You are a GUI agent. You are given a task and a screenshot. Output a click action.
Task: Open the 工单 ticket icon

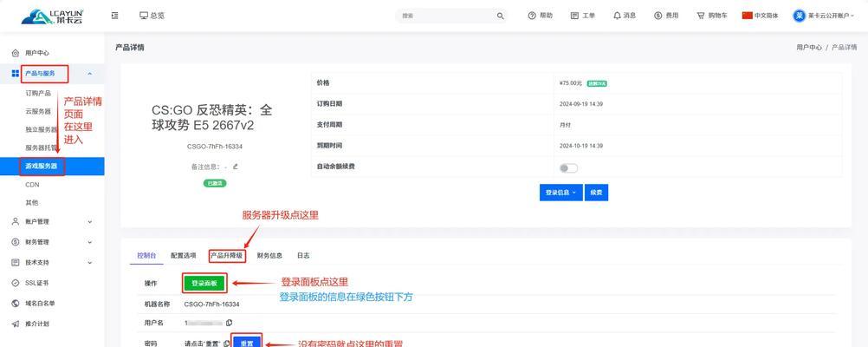pyautogui.click(x=574, y=16)
